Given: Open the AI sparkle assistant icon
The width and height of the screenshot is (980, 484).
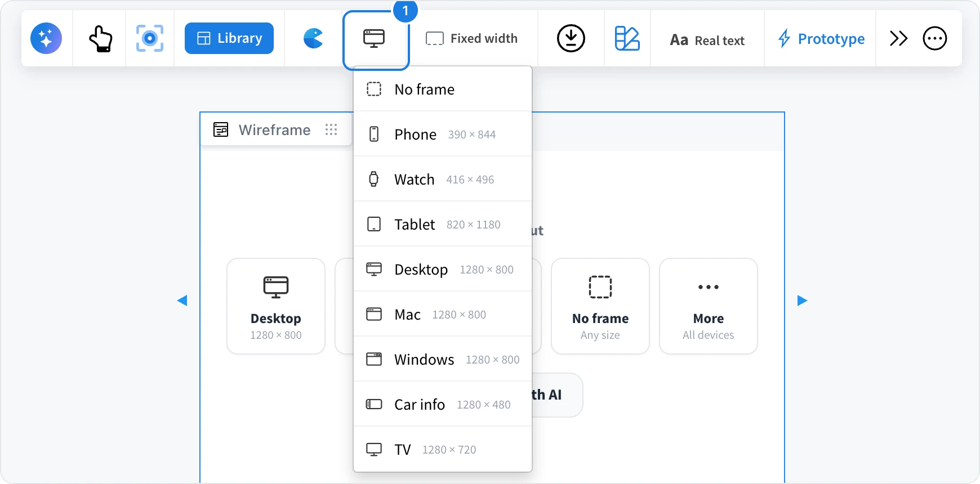Looking at the screenshot, I should click(46, 38).
